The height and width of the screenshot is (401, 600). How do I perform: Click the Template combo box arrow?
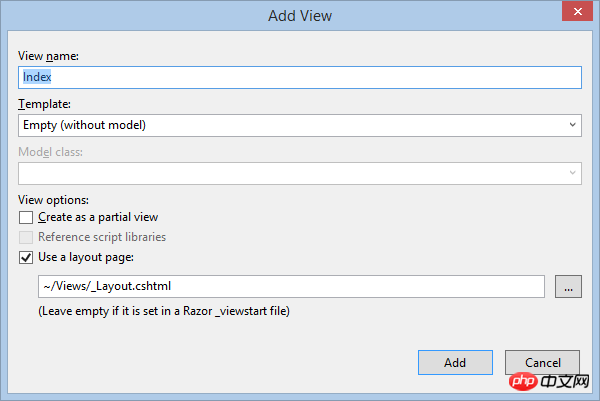[x=572, y=125]
